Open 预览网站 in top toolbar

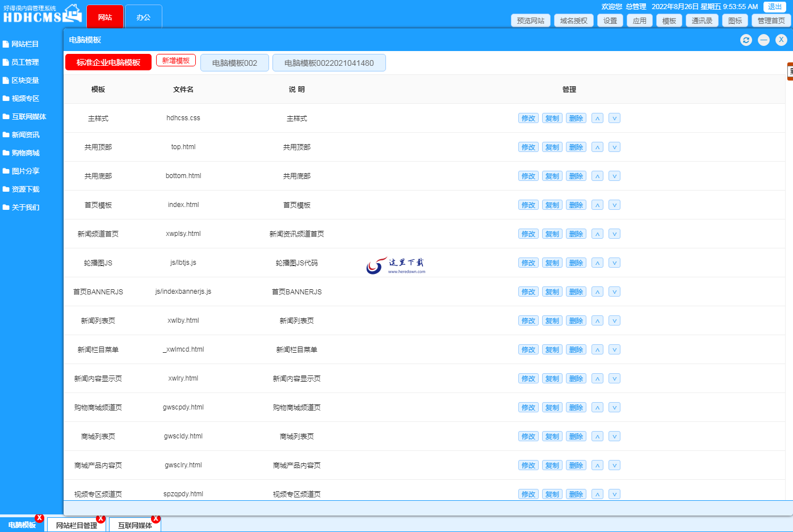[530, 20]
